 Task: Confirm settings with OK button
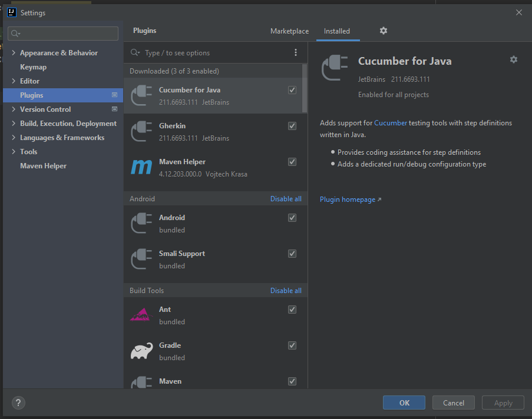[404, 403]
